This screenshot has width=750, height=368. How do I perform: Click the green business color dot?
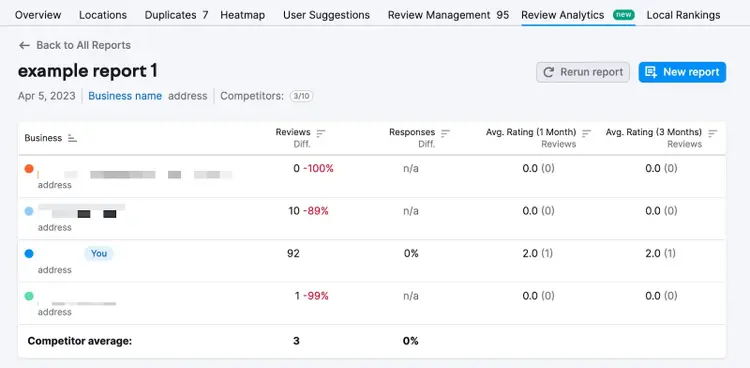click(x=29, y=296)
